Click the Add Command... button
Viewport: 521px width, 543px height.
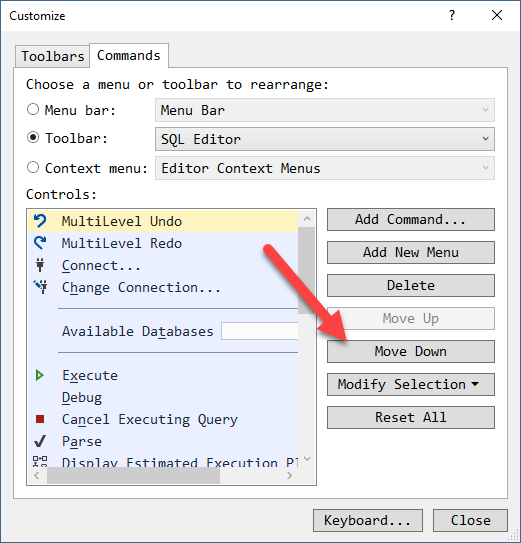pos(411,219)
